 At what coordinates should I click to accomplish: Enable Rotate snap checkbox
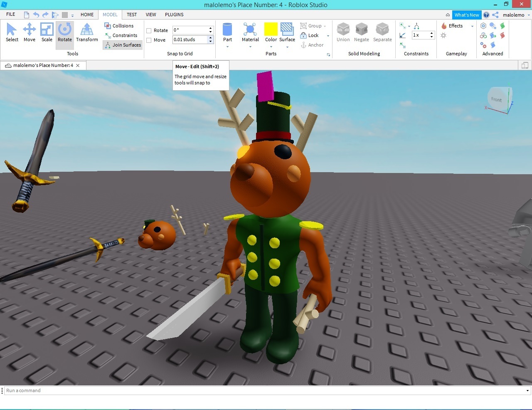coord(149,31)
